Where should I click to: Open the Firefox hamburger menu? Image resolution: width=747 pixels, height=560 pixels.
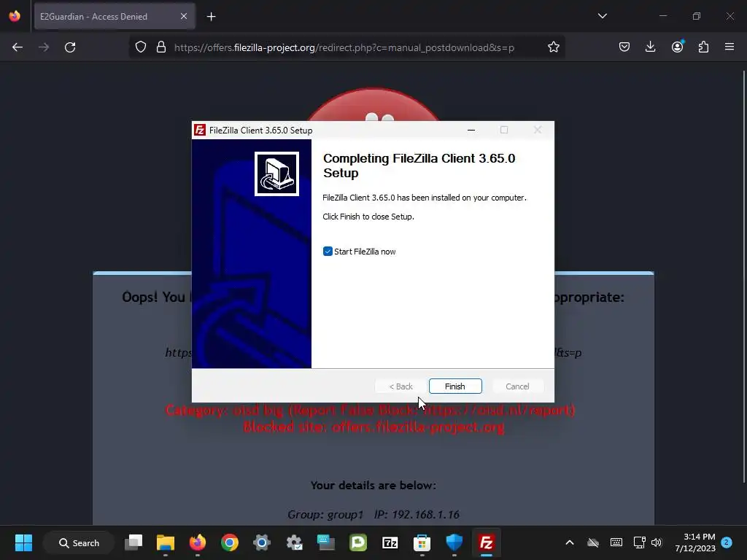[x=729, y=47]
